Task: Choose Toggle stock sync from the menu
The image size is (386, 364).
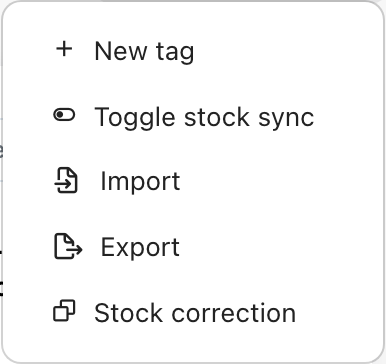Action: coord(193,116)
